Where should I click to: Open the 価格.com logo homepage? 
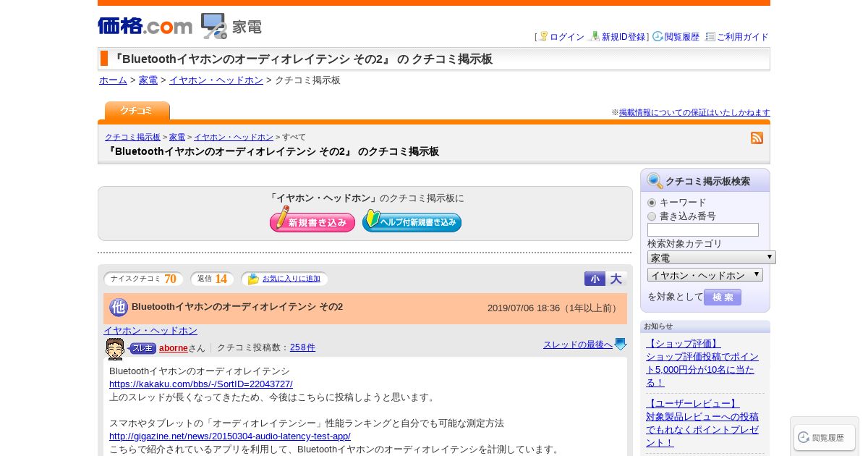click(x=145, y=26)
